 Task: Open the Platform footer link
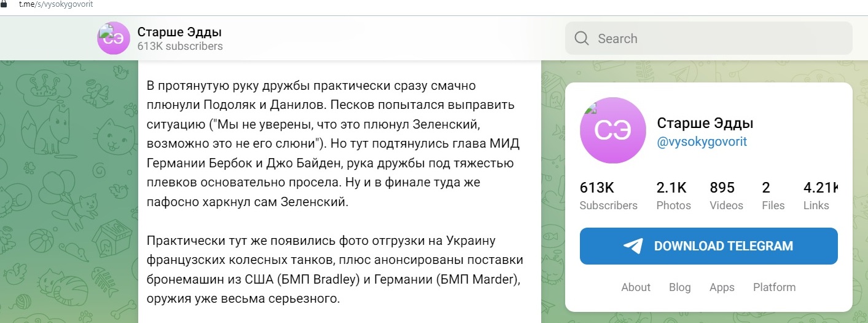(x=774, y=287)
